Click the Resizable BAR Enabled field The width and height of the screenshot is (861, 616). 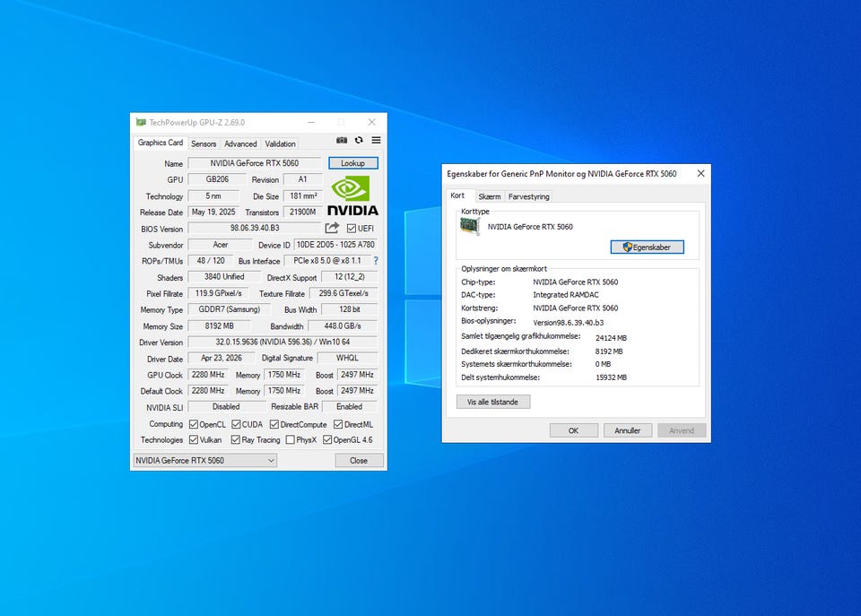click(x=349, y=407)
